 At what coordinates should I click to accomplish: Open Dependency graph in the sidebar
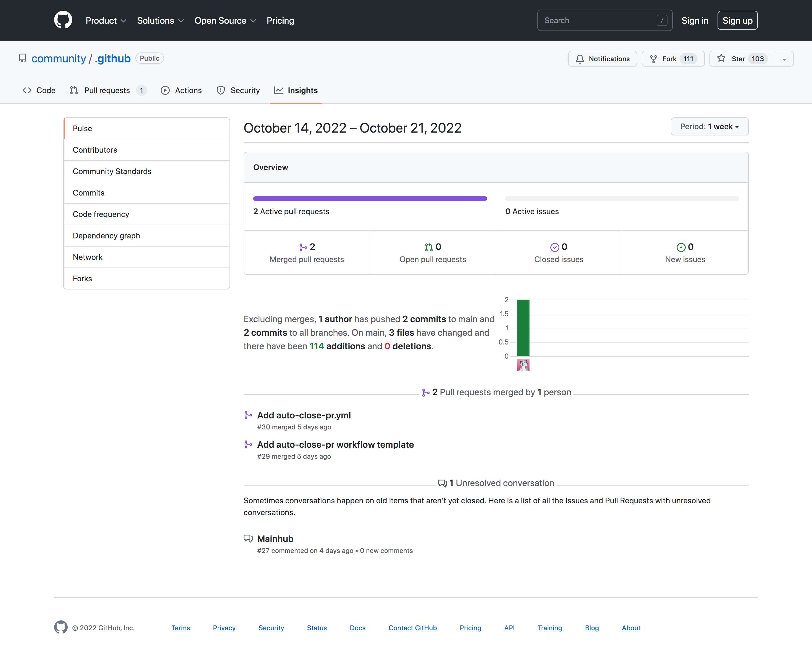point(147,236)
